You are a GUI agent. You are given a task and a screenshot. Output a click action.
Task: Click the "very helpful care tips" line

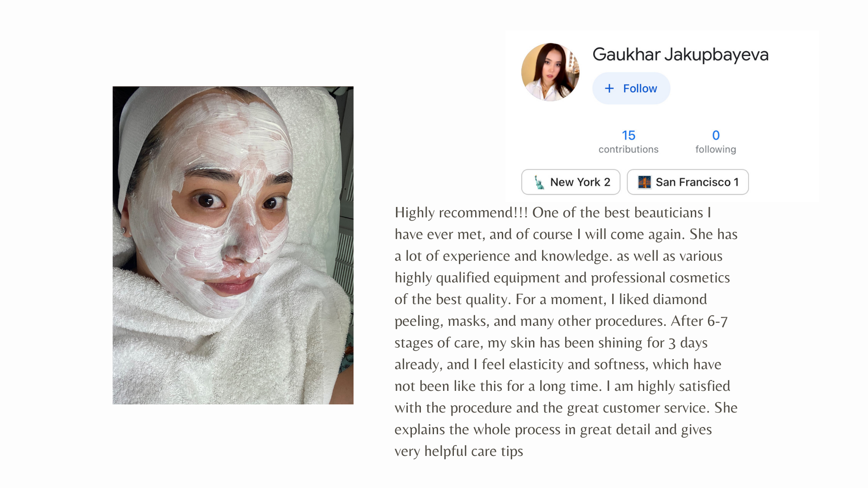click(x=459, y=451)
